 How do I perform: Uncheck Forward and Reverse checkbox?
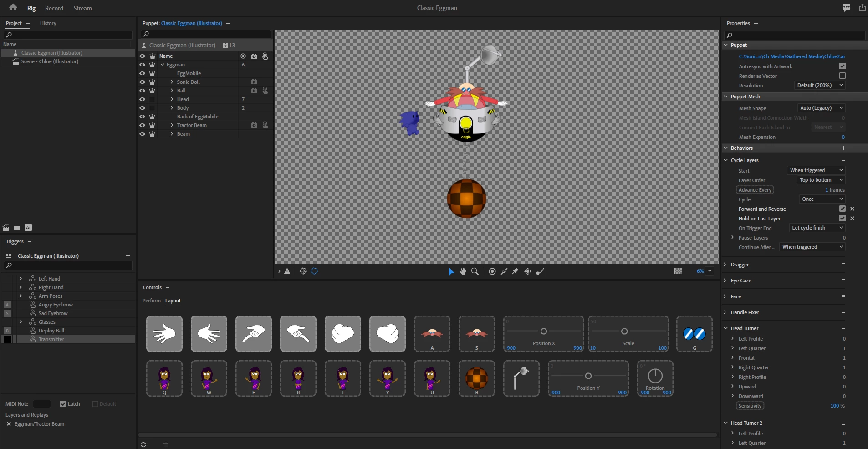pyautogui.click(x=842, y=209)
